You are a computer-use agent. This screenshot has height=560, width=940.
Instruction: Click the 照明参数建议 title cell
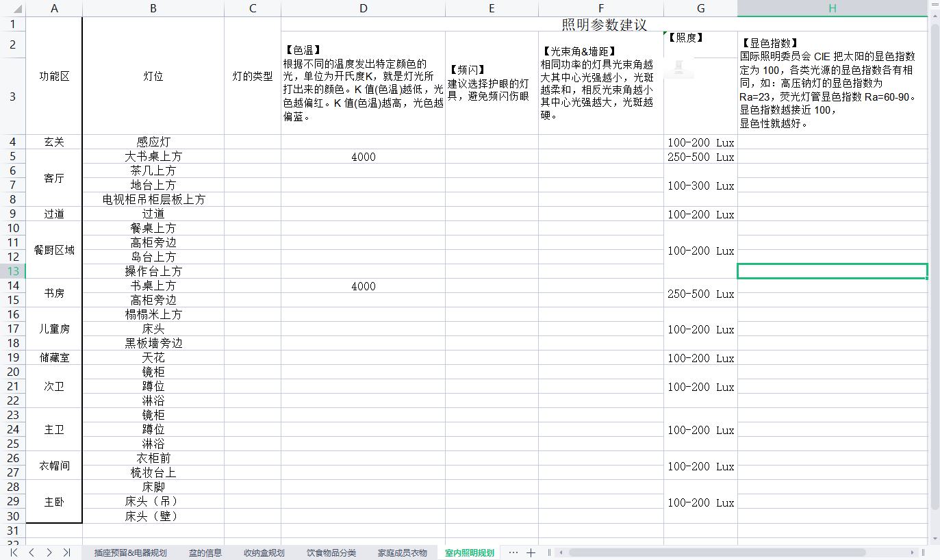604,25
